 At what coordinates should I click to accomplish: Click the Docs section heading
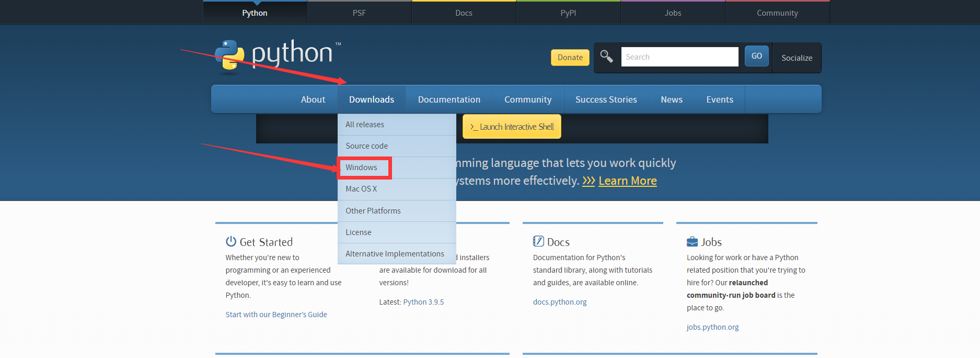558,242
